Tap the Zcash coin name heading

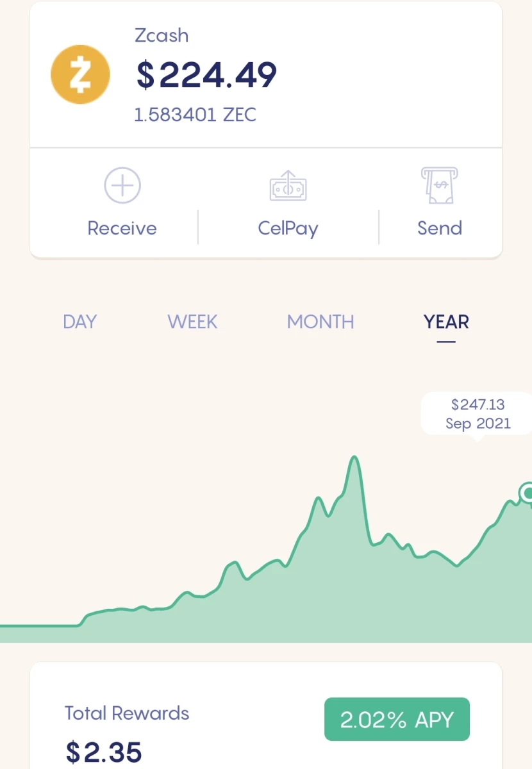point(162,35)
